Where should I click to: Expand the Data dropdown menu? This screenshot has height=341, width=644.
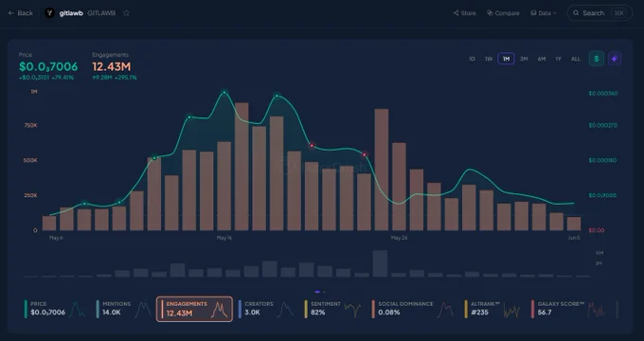point(544,13)
